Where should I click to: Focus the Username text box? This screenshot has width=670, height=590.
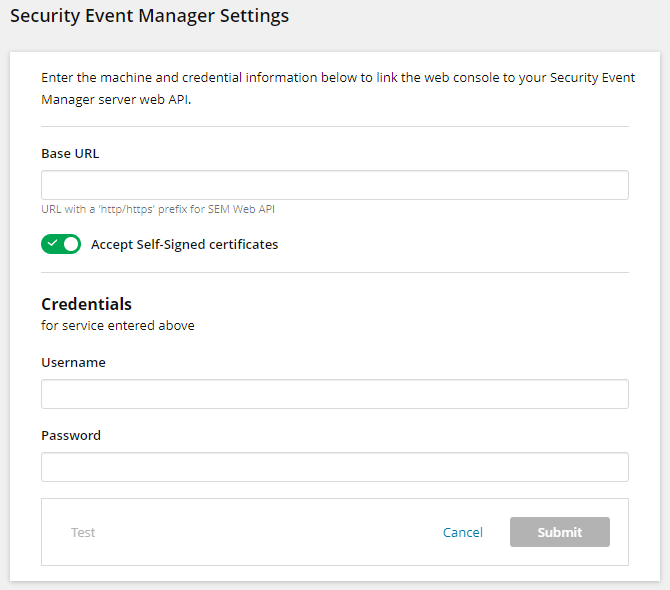pos(334,394)
